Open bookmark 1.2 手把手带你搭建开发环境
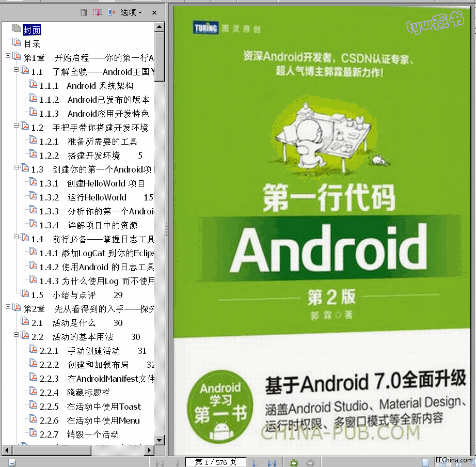This screenshot has height=467, width=476. pos(90,128)
